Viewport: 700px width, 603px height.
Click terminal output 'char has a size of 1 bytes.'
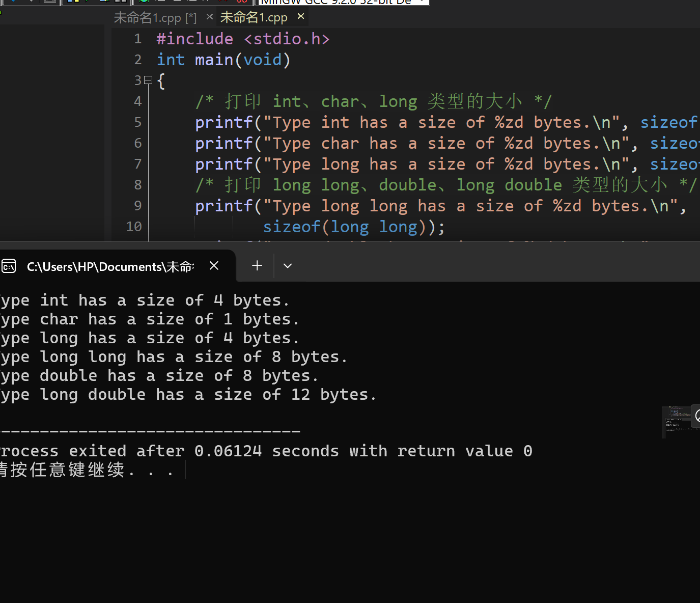pos(169,319)
